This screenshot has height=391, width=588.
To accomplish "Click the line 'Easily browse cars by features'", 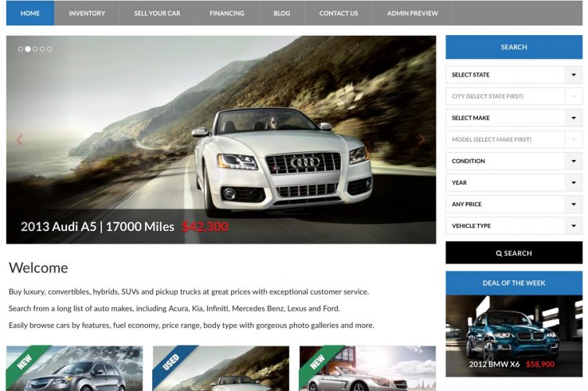I will pos(191,326).
